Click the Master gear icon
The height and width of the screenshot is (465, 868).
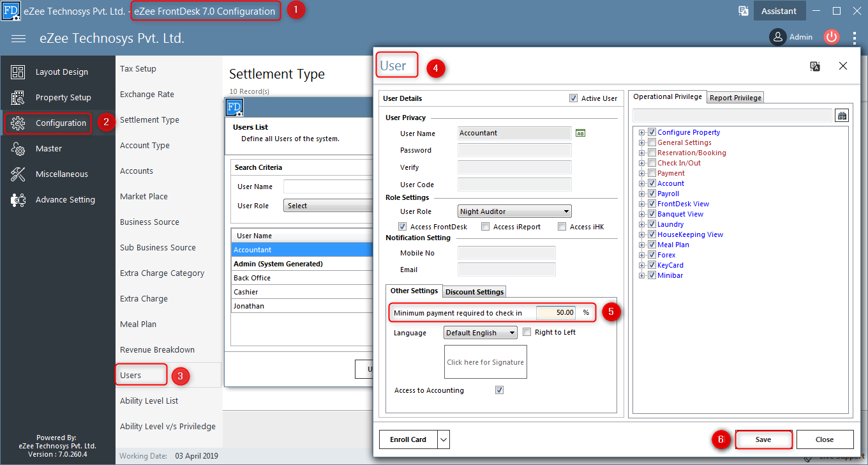pyautogui.click(x=18, y=149)
